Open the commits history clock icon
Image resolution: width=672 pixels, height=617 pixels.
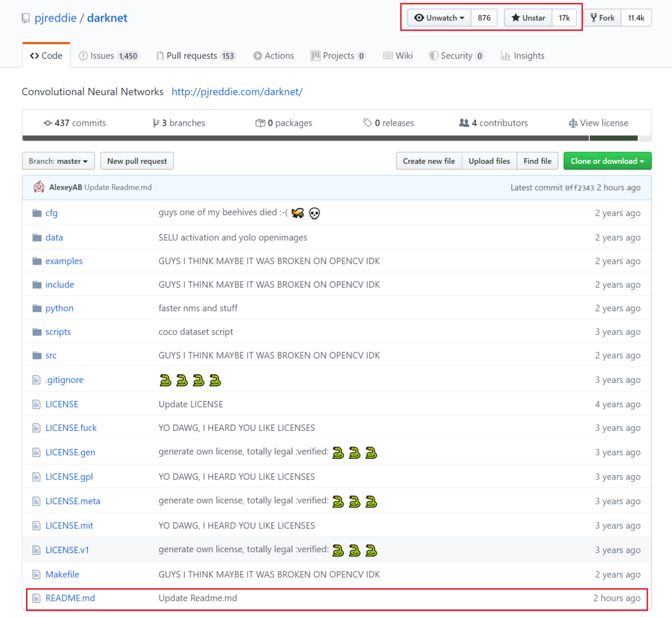point(47,123)
